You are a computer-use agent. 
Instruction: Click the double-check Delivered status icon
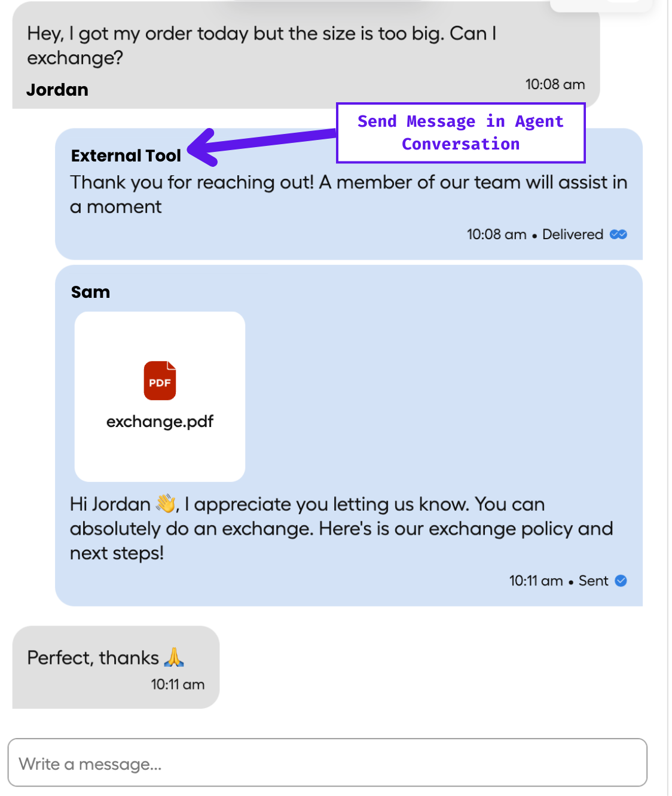coord(618,234)
